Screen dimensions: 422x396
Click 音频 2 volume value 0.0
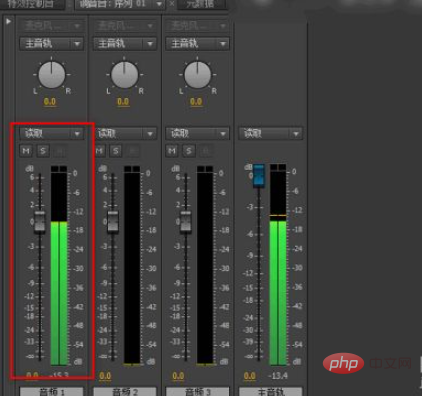[105, 376]
